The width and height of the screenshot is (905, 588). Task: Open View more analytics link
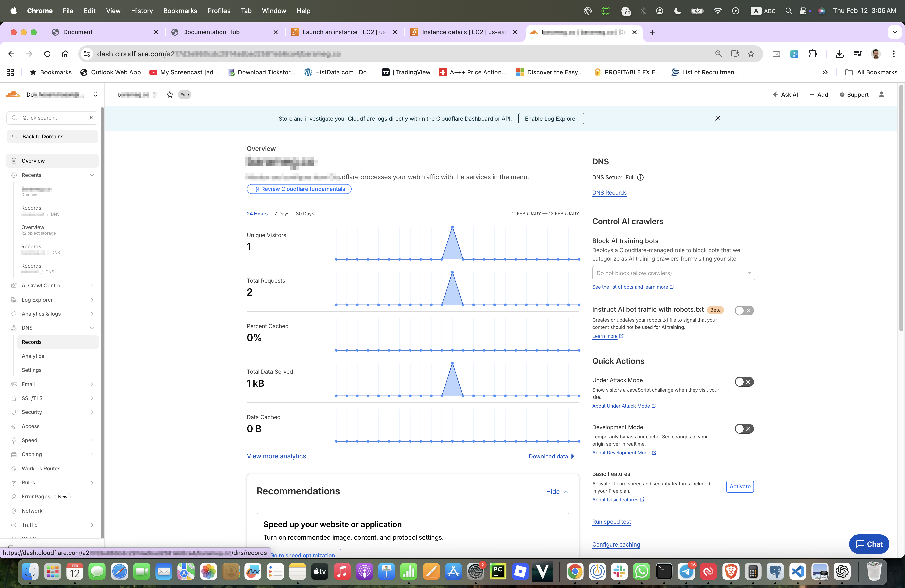(x=276, y=456)
